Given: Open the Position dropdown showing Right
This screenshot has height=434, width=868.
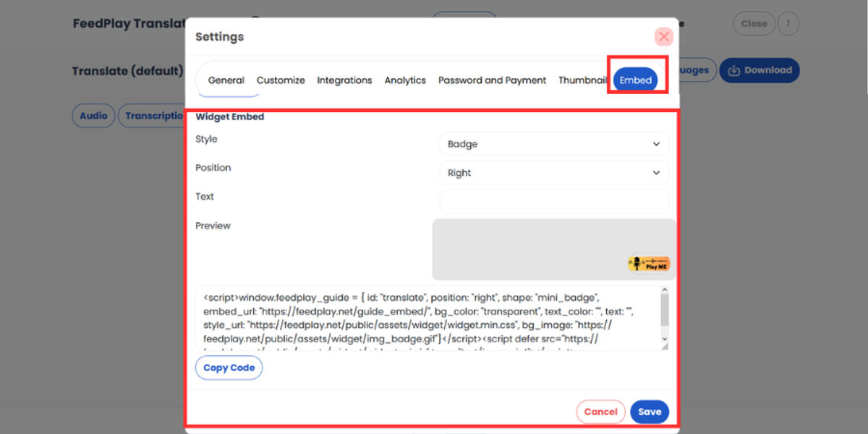Looking at the screenshot, I should tap(554, 173).
